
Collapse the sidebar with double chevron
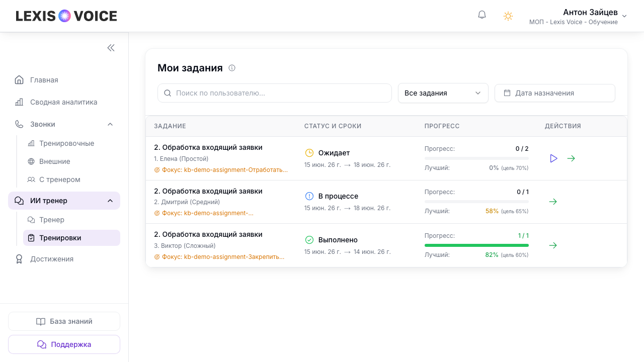[x=111, y=48]
